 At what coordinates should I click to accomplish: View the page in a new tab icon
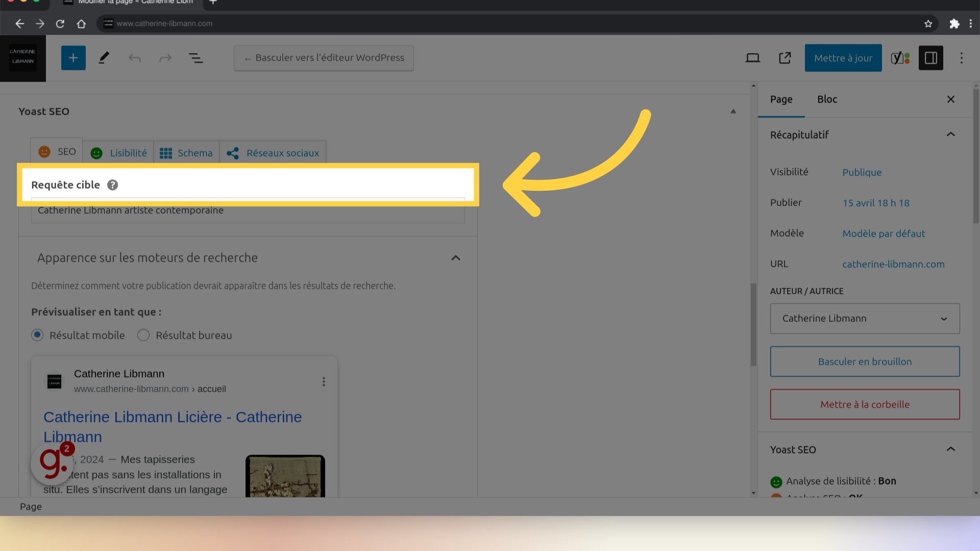click(x=785, y=58)
